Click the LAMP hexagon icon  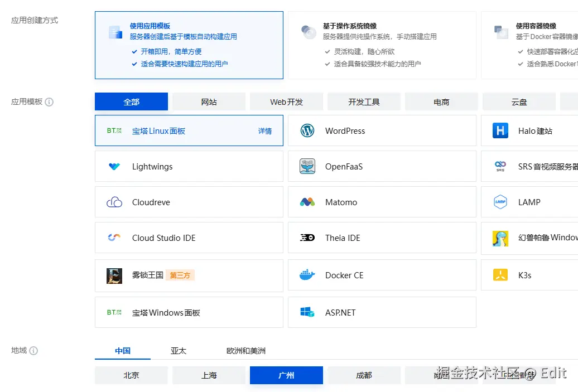coord(500,202)
